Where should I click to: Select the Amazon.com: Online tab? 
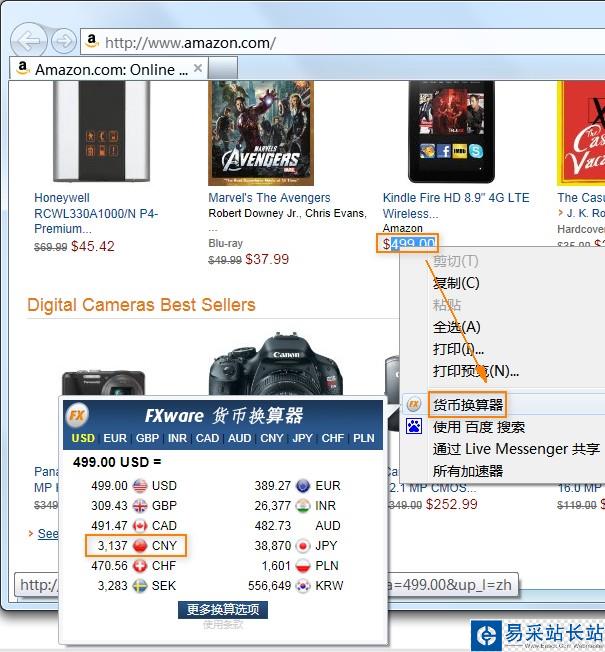pos(109,69)
